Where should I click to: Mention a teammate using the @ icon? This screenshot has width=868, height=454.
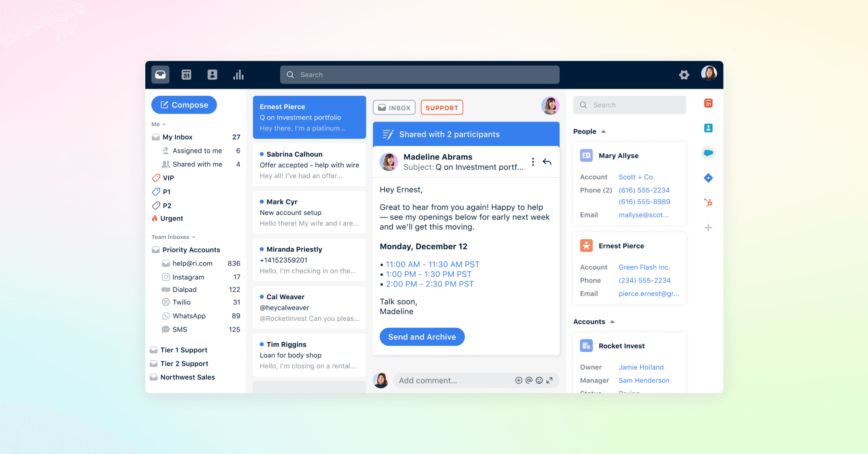529,380
